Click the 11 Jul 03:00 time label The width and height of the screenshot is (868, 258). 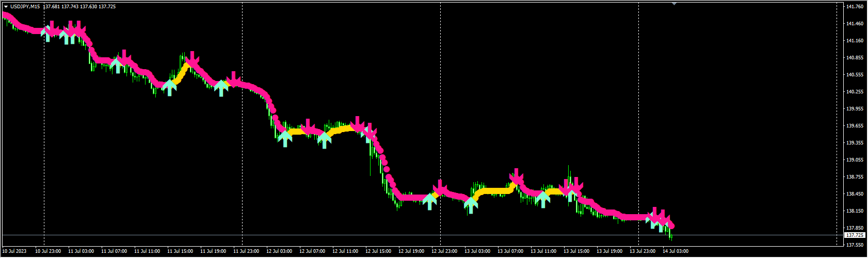[x=81, y=251]
